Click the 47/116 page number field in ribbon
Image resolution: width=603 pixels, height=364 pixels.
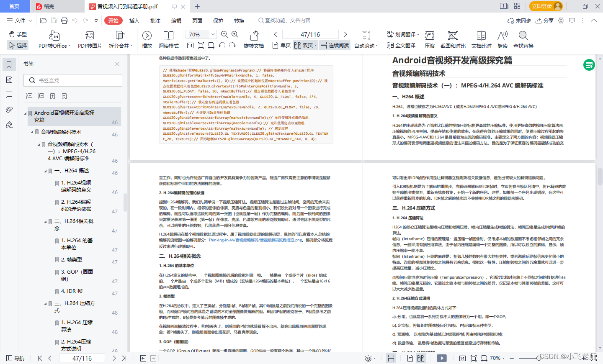click(310, 34)
